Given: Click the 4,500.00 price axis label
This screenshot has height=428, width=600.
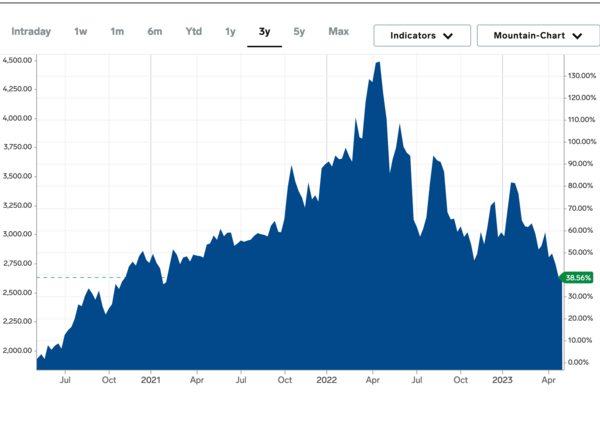Looking at the screenshot, I should click(19, 60).
